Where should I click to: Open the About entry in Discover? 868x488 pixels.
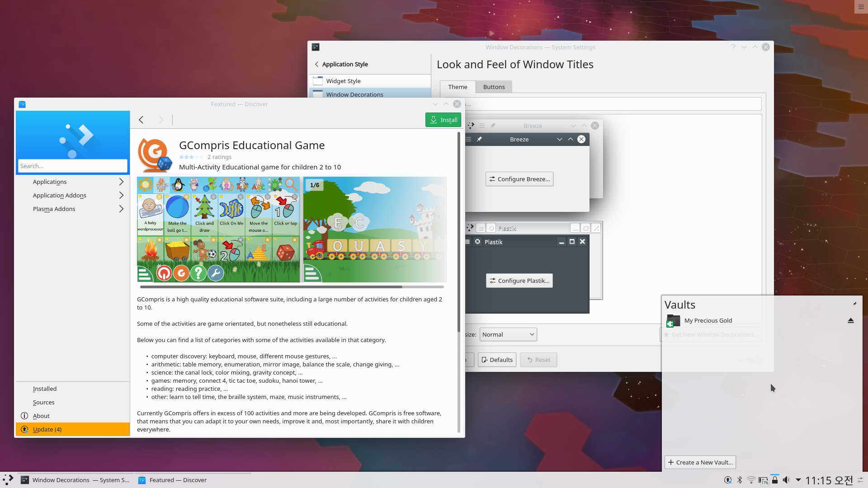73,416
